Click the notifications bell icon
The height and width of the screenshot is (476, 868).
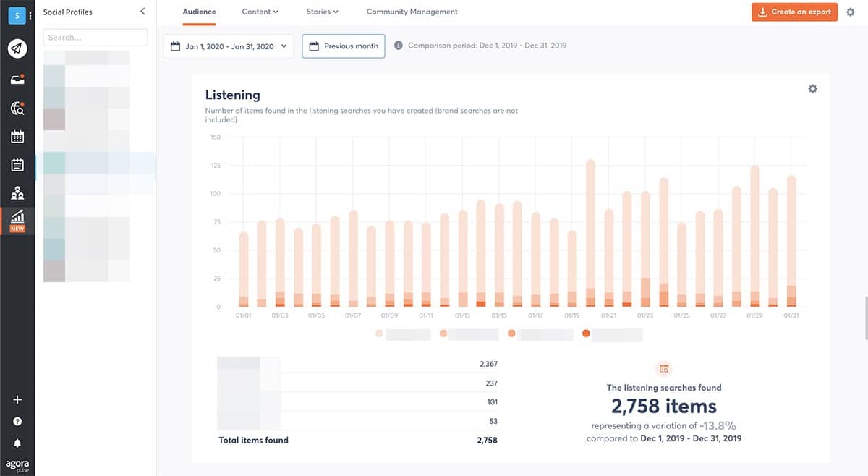[17, 443]
